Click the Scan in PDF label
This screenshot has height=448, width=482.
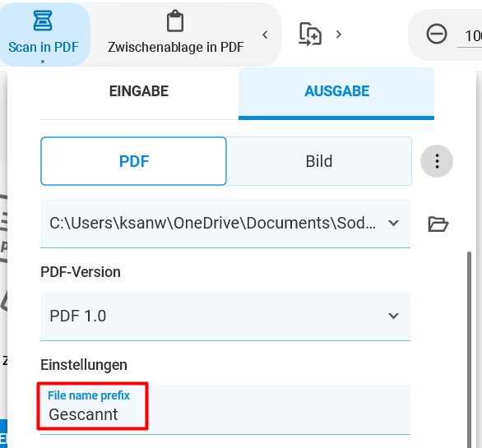44,47
